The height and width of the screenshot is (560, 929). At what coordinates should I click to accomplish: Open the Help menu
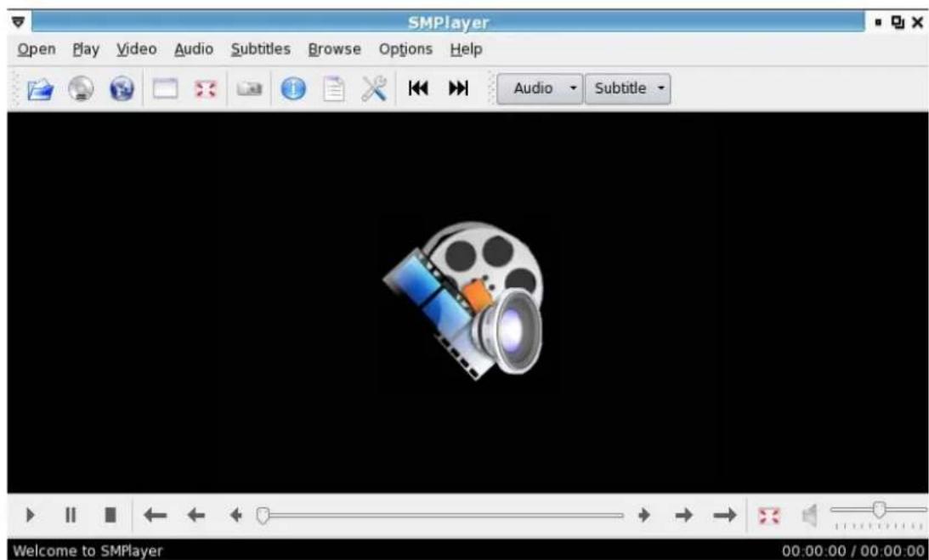click(467, 49)
